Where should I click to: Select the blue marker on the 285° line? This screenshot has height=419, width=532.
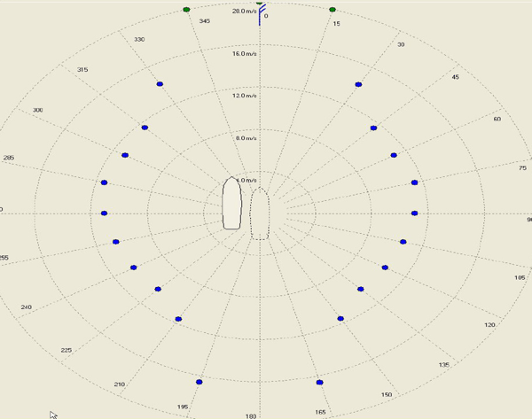[104, 182]
